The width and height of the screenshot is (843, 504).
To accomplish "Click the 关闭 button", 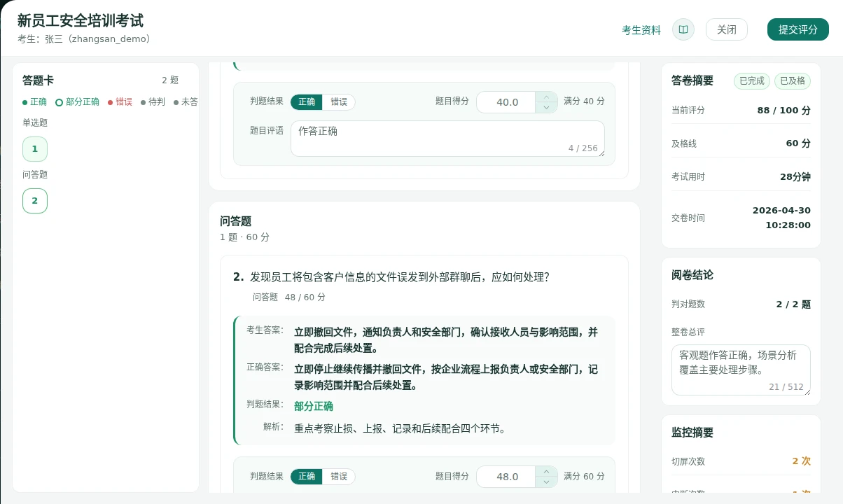I will click(x=727, y=29).
